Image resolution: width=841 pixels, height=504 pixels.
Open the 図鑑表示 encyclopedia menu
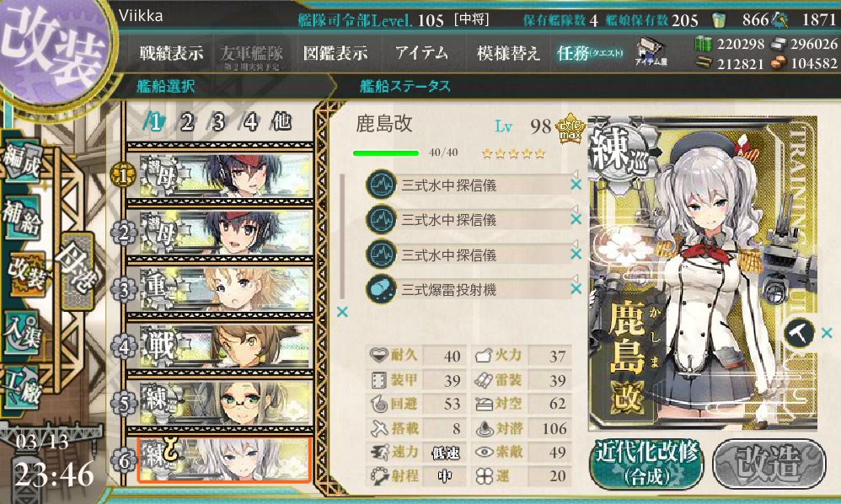pos(335,52)
